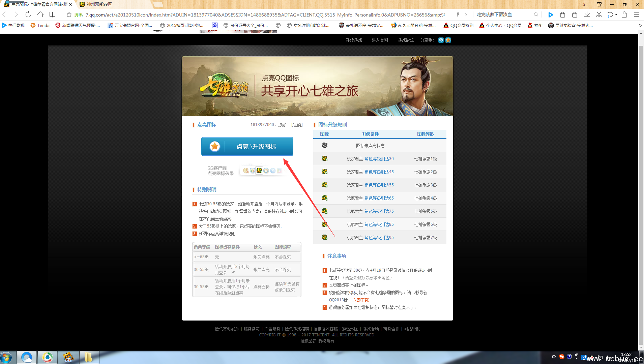The height and width of the screenshot is (364, 644).
Task: Open the reading mode book icon
Action: [53, 14]
